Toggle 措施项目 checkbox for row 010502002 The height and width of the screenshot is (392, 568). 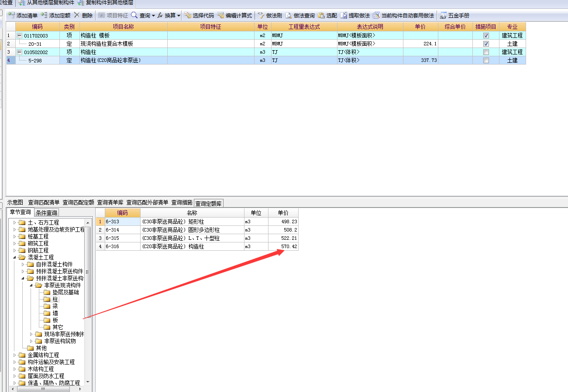pos(486,52)
